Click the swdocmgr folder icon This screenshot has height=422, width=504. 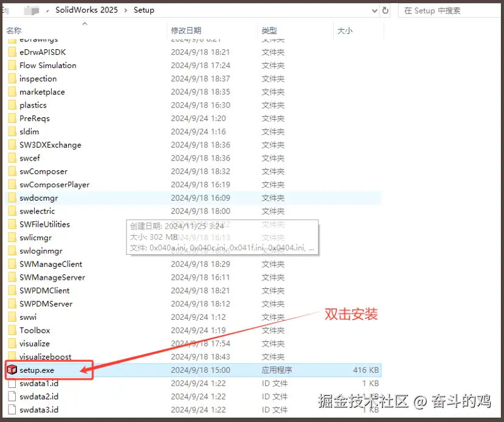tap(12, 198)
